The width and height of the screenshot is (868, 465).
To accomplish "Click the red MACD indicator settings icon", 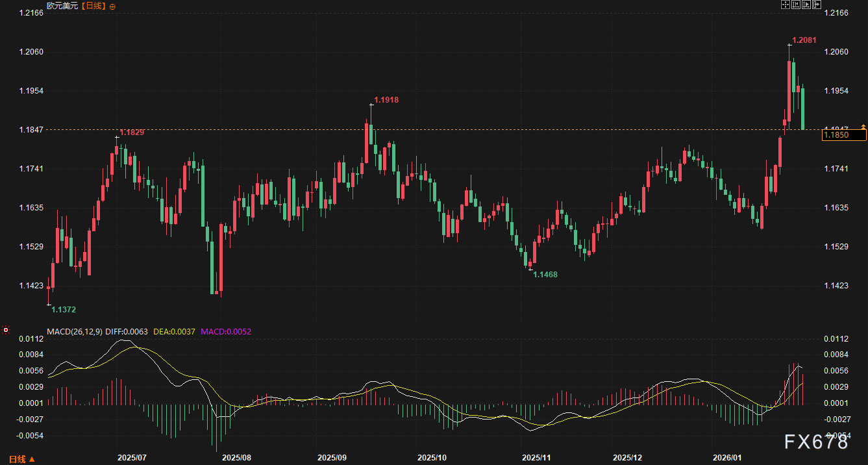I will pos(6,331).
